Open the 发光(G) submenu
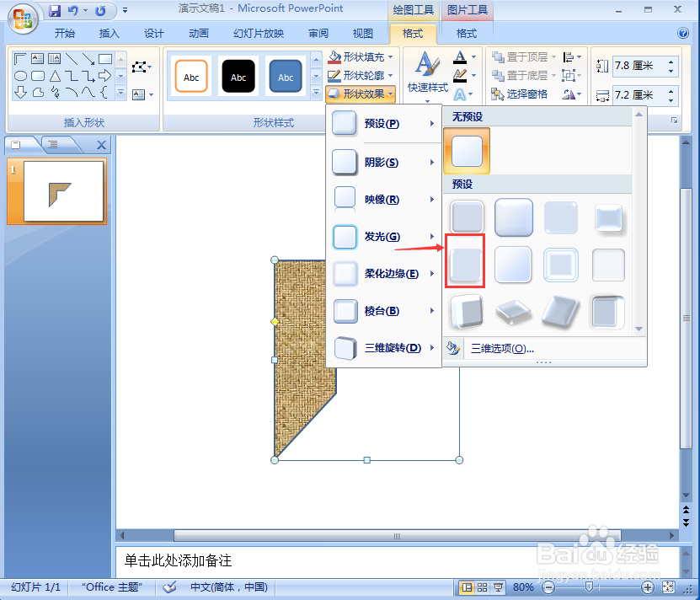 click(x=384, y=236)
